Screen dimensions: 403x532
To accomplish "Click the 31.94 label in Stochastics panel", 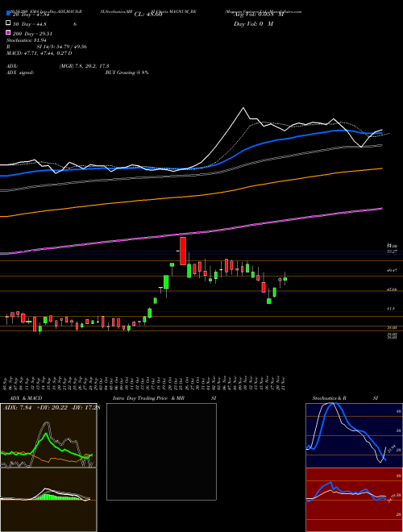I will [391, 451].
